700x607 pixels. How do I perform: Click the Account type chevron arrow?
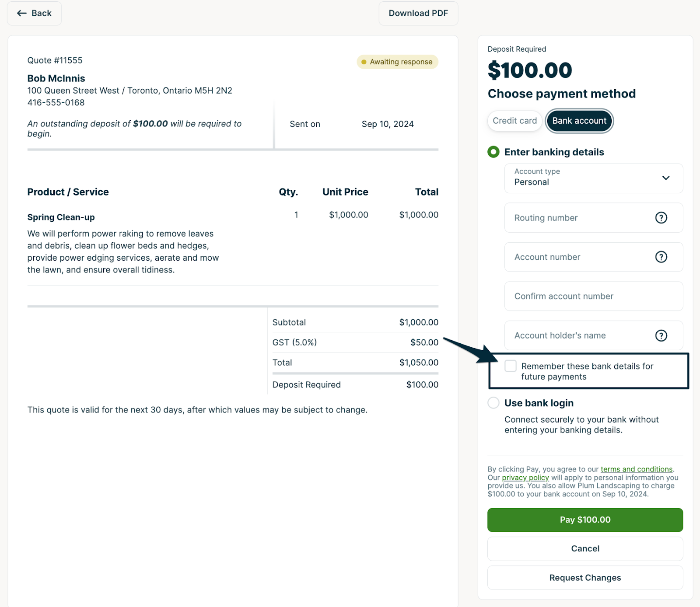pos(666,178)
